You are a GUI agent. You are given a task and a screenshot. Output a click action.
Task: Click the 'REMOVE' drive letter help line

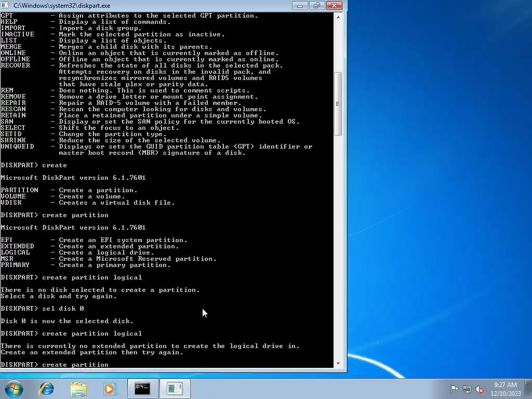(129, 97)
